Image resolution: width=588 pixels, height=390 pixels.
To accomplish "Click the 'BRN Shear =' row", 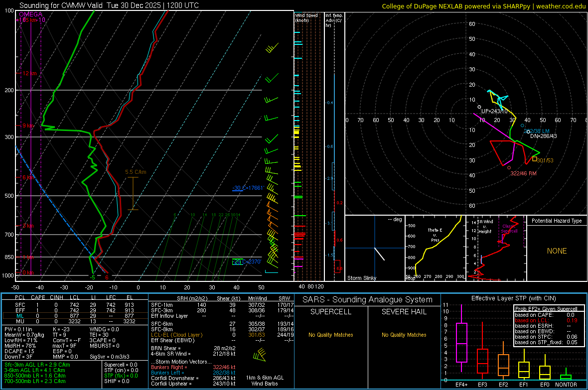I will [193, 348].
